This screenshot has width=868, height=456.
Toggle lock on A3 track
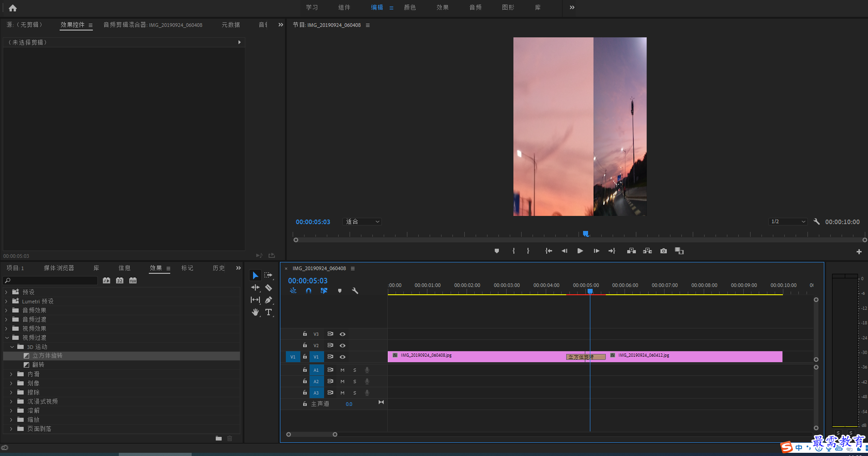[x=305, y=392]
